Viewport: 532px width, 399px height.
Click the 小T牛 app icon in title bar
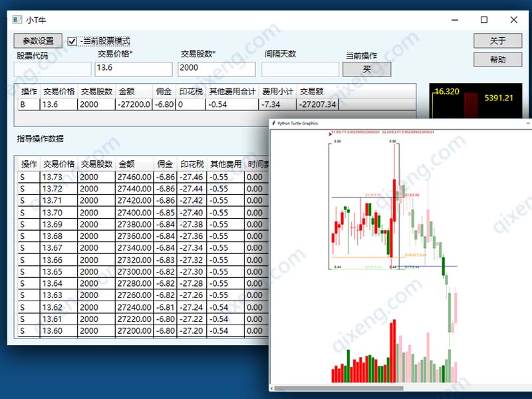(x=17, y=20)
